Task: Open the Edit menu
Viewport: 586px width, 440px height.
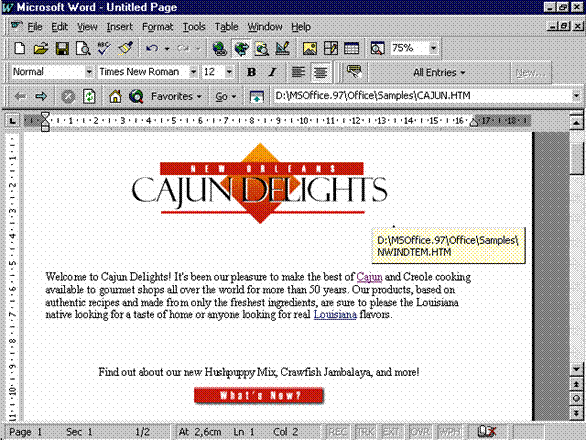Action: tap(59, 27)
